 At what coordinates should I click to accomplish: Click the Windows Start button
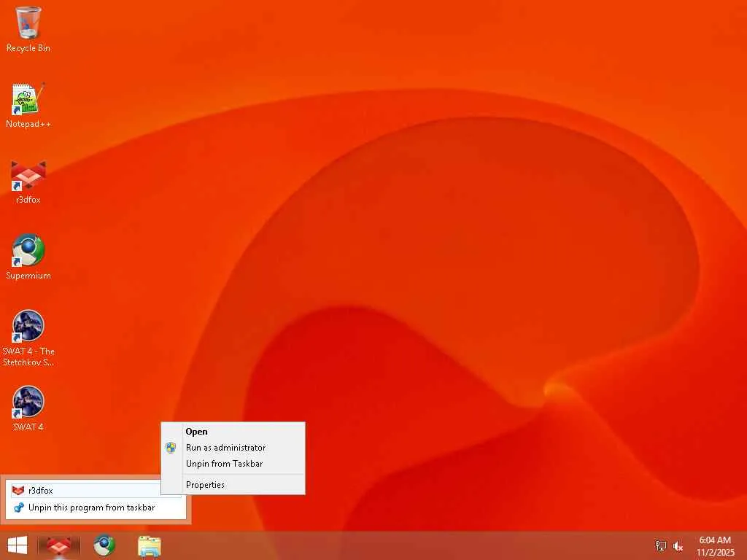coord(18,545)
